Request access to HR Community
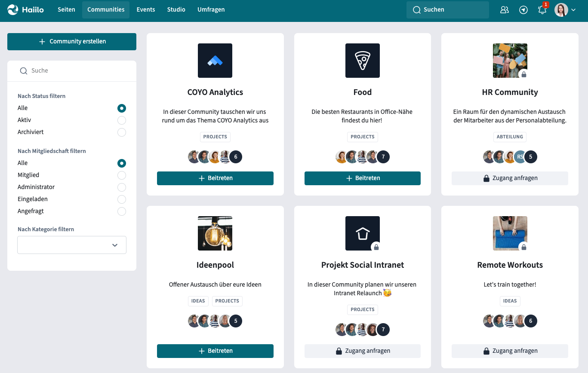 (510, 178)
